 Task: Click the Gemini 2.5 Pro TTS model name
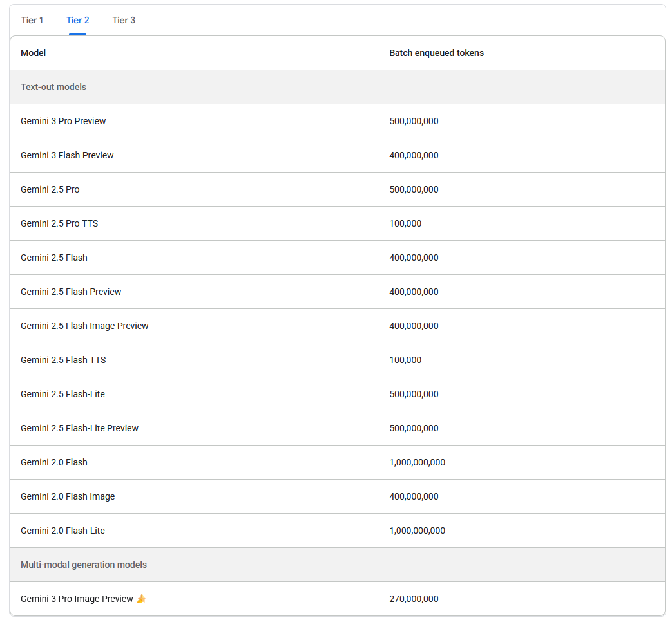tap(59, 223)
